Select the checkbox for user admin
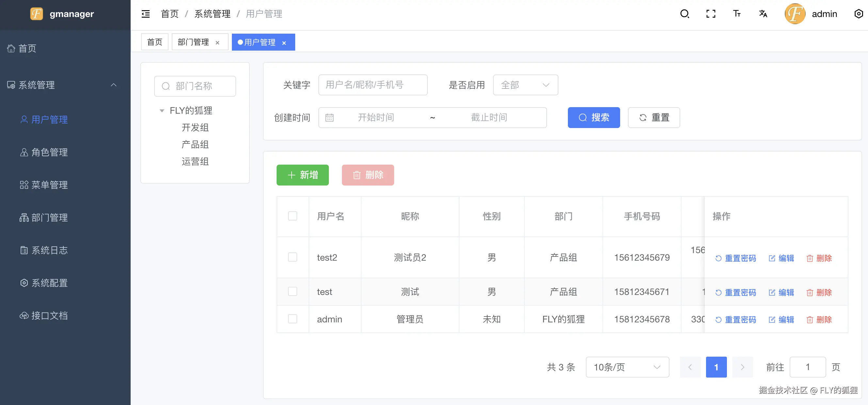The width and height of the screenshot is (868, 405). [x=293, y=319]
